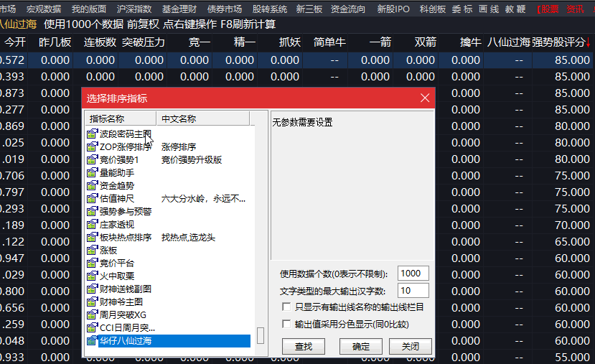
Task: Click the 一箭 column header
Action: [380, 42]
